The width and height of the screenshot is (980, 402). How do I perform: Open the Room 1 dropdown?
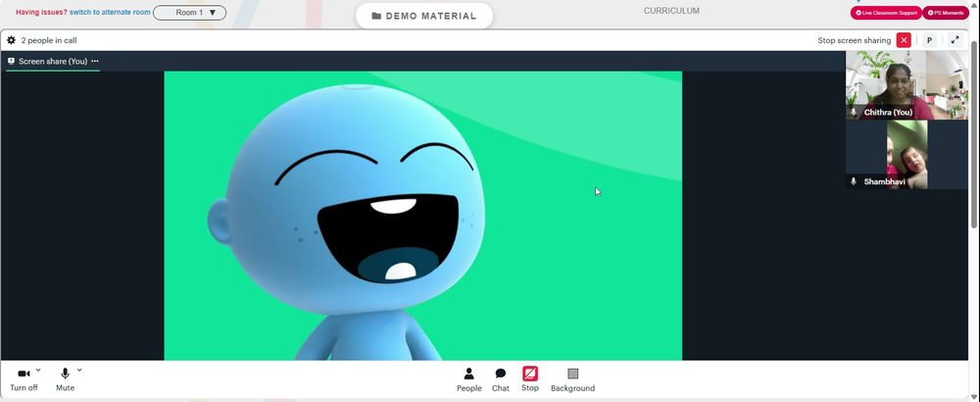pyautogui.click(x=189, y=13)
